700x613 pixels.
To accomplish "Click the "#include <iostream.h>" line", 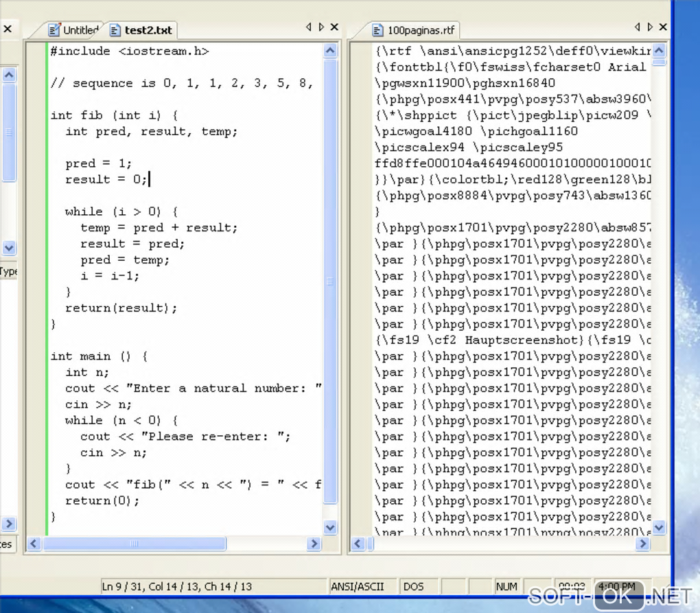I will click(130, 51).
